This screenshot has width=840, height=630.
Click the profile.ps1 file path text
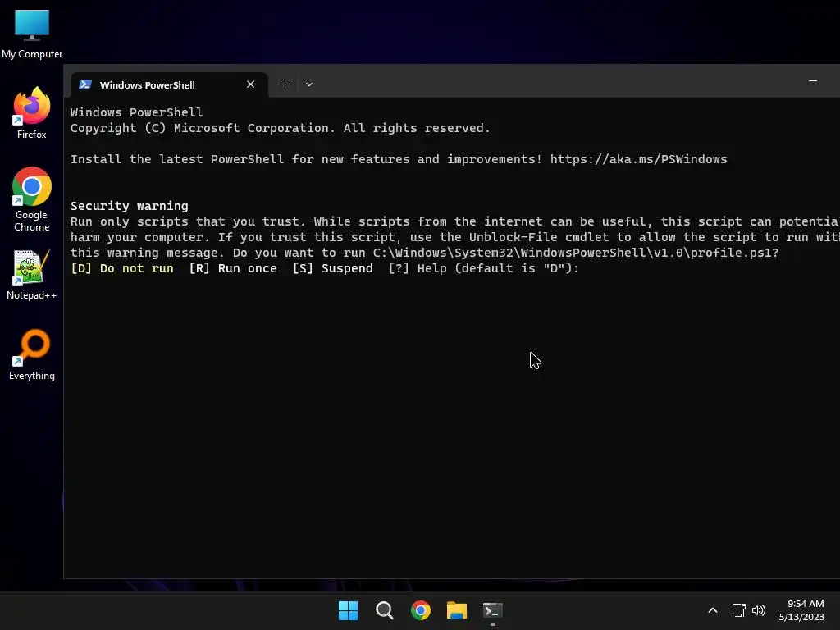[x=572, y=253]
